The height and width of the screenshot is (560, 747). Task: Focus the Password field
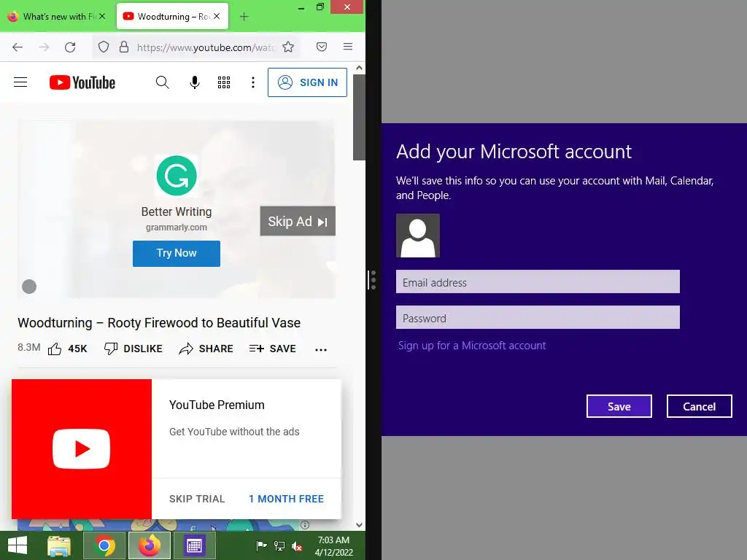click(x=538, y=318)
